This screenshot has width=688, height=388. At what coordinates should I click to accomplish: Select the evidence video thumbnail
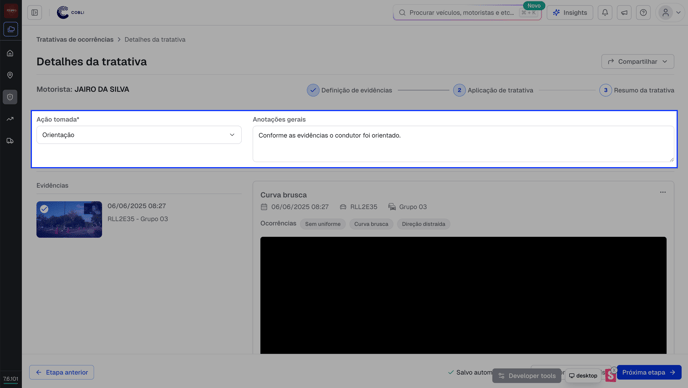click(x=69, y=219)
